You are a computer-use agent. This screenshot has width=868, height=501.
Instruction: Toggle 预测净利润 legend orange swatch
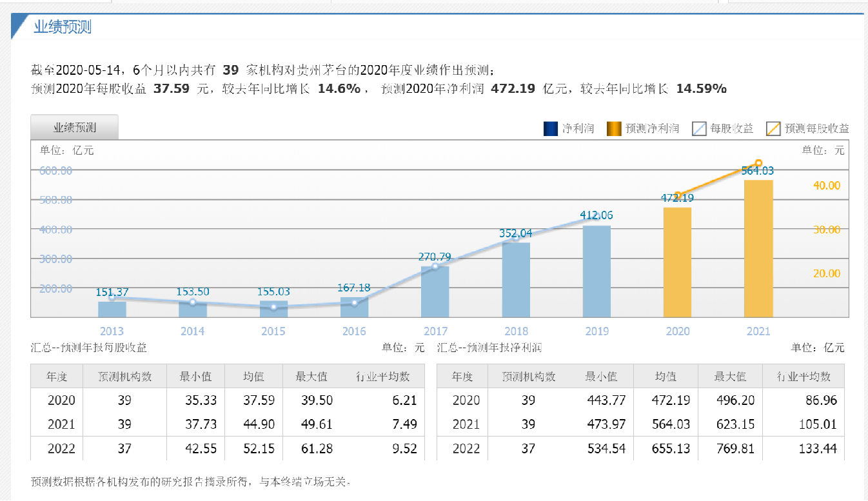click(x=614, y=128)
